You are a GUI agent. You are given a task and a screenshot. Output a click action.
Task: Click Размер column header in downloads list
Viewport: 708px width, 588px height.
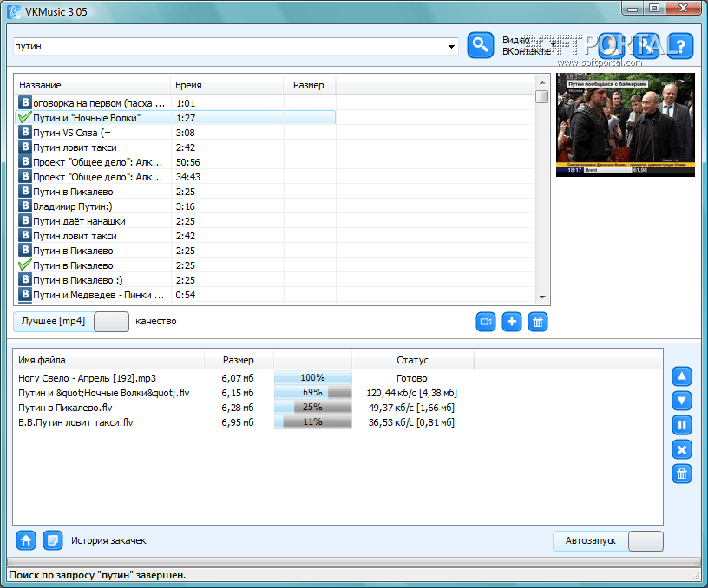239,360
